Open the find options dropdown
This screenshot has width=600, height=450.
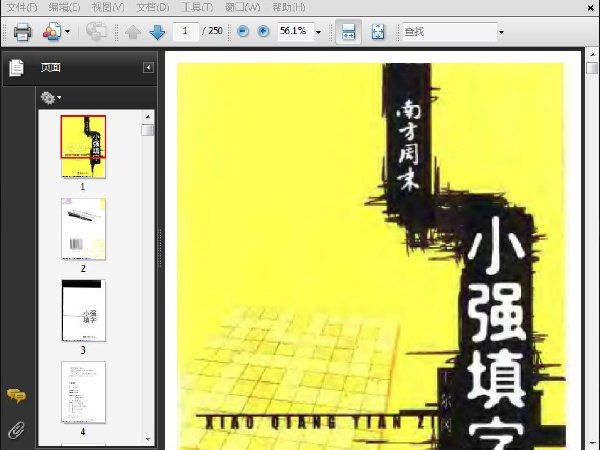tap(501, 32)
